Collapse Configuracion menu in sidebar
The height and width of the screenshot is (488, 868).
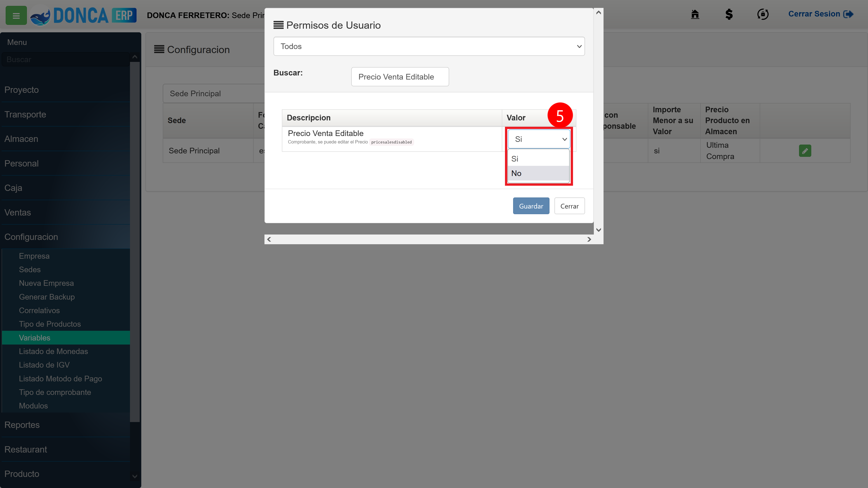click(x=66, y=237)
